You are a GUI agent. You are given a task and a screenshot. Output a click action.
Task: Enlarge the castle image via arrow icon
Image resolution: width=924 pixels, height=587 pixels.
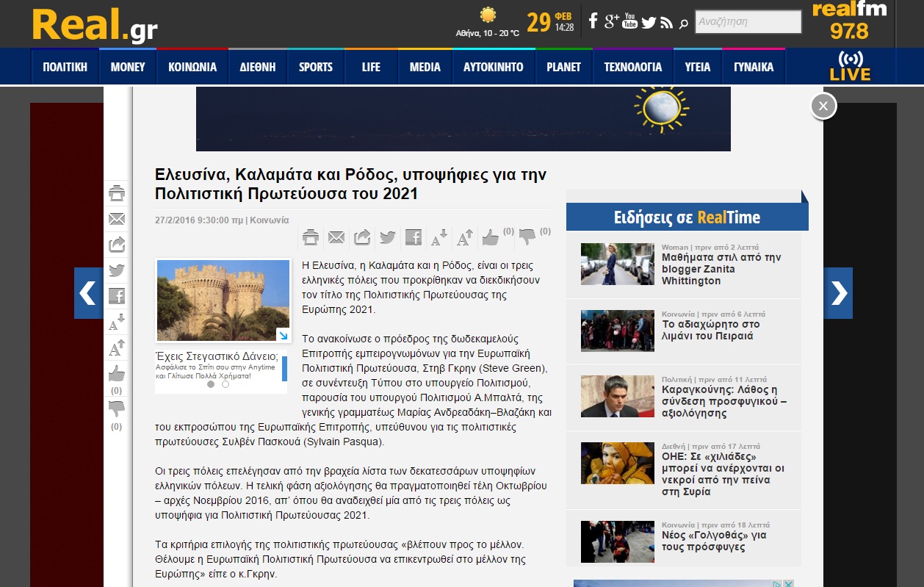(283, 335)
